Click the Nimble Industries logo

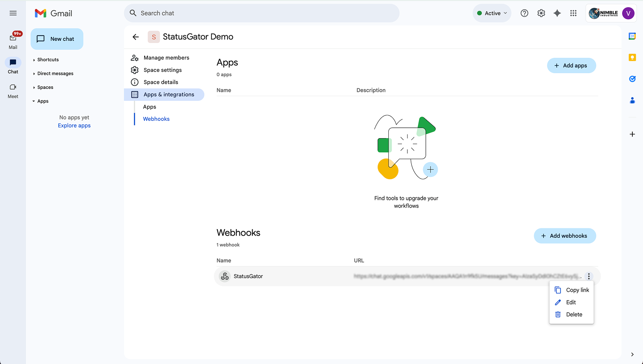(x=603, y=13)
